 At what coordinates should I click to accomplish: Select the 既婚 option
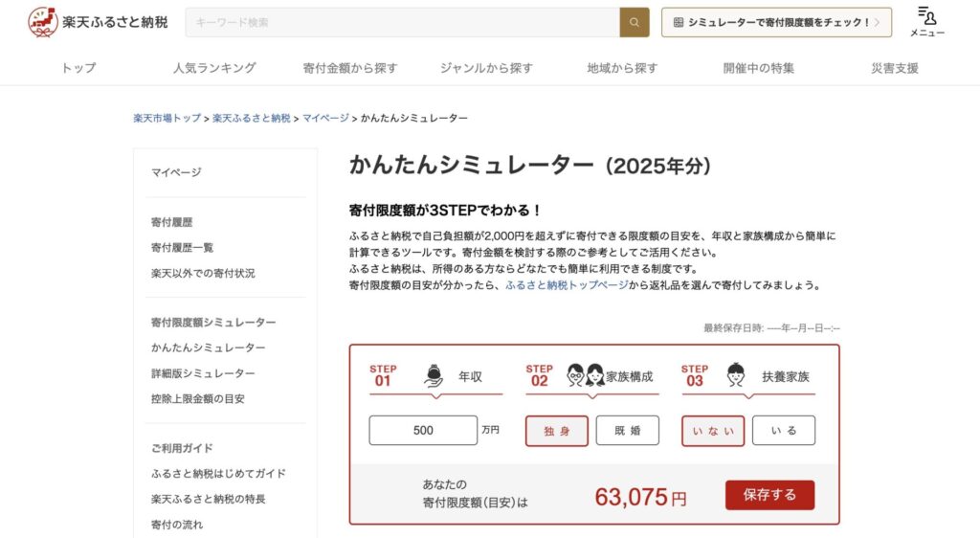tap(628, 431)
